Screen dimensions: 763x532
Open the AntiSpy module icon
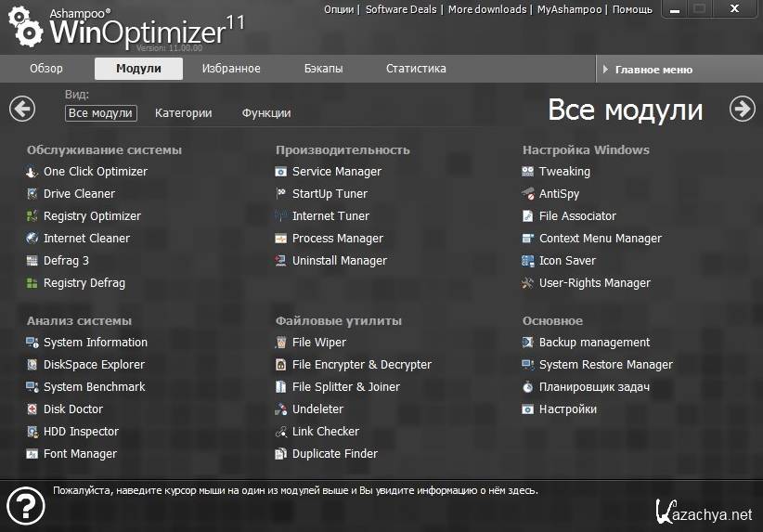(x=528, y=194)
